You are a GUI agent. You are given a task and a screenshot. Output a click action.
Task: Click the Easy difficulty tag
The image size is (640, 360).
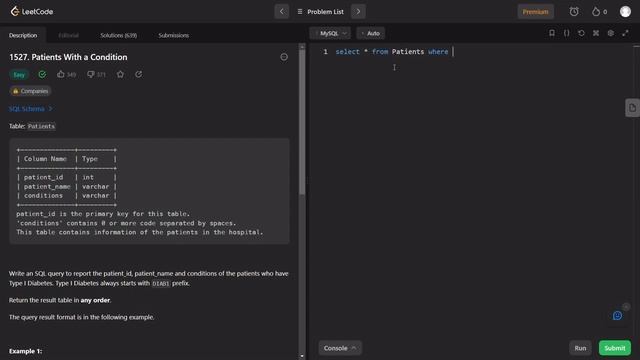coord(19,75)
